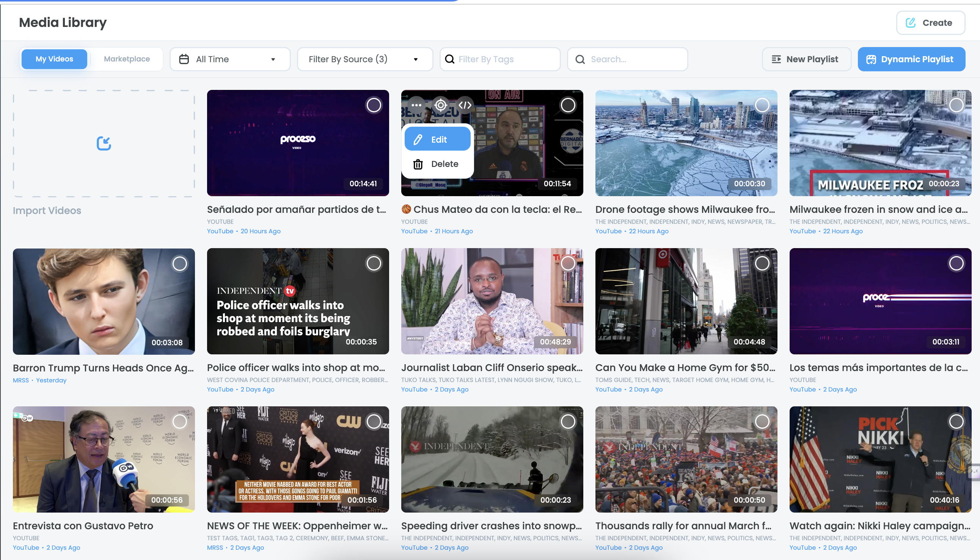Open the Police officer walks into shop thumbnail
The image size is (980, 560).
tap(298, 302)
